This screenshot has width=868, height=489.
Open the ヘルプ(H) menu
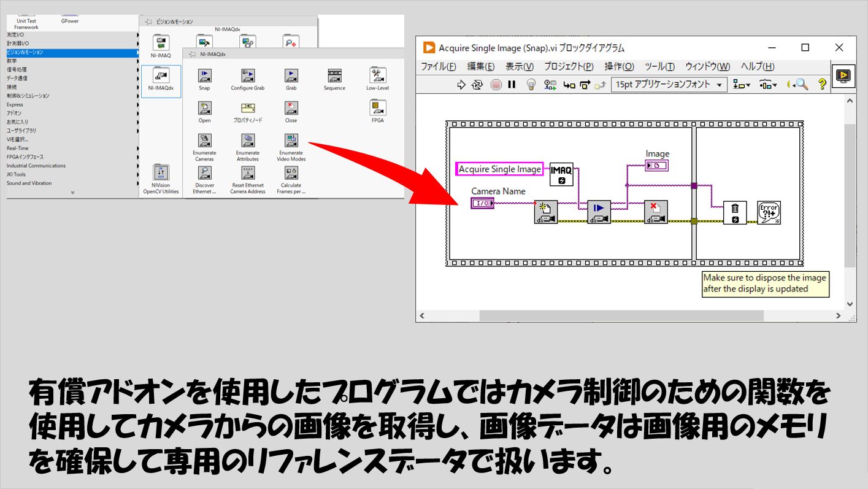pyautogui.click(x=758, y=66)
